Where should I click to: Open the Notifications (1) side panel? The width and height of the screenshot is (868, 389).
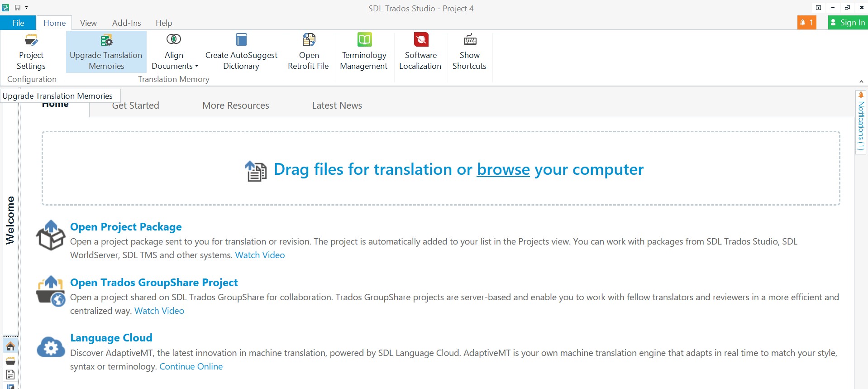pos(861,122)
